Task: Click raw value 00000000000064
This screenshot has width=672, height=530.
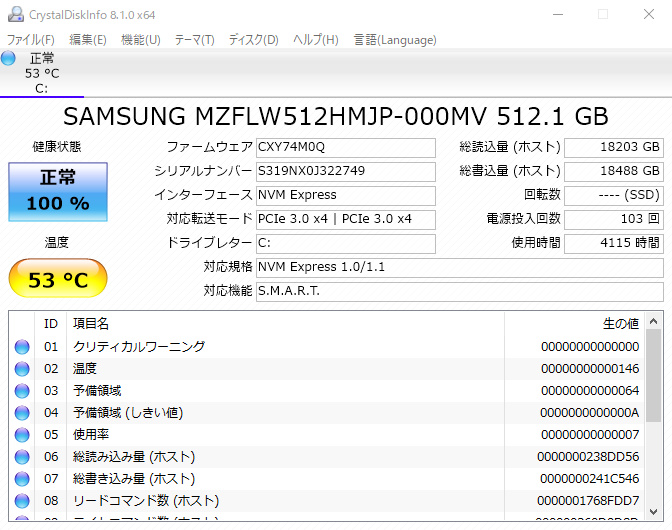Action: pos(590,391)
